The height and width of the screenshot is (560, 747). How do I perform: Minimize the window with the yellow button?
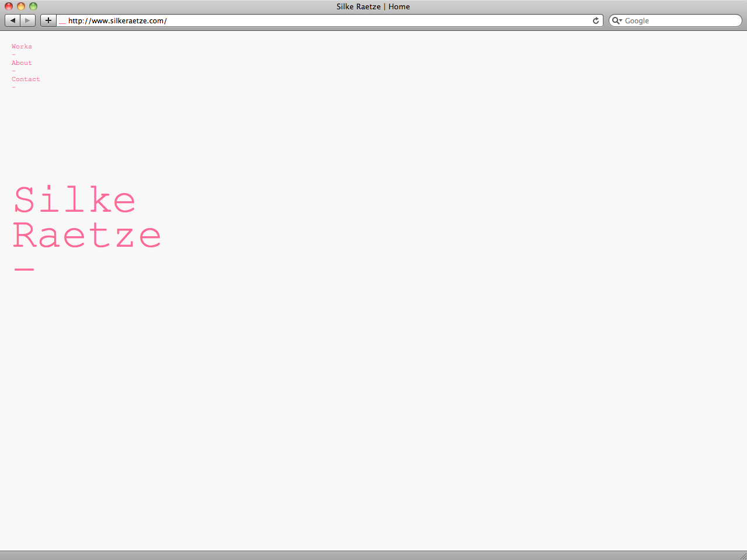[21, 6]
